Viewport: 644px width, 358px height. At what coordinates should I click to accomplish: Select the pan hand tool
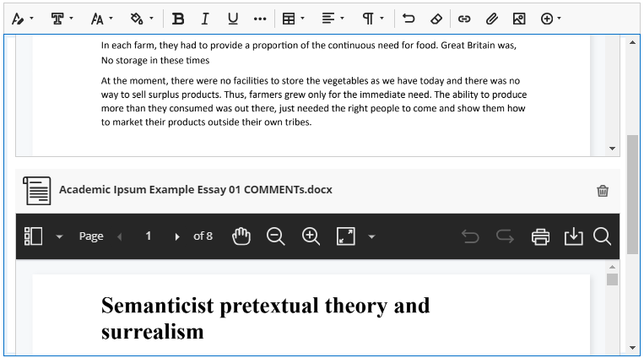click(241, 236)
